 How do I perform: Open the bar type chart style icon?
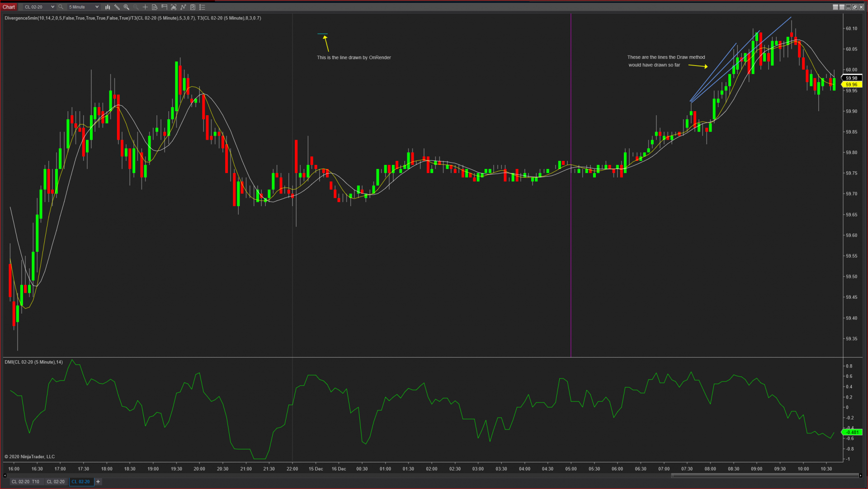pyautogui.click(x=108, y=7)
